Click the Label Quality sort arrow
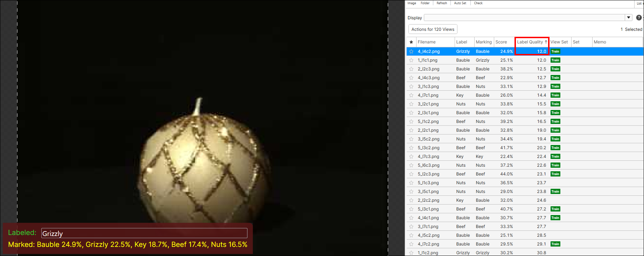The height and width of the screenshot is (256, 644). tap(546, 42)
